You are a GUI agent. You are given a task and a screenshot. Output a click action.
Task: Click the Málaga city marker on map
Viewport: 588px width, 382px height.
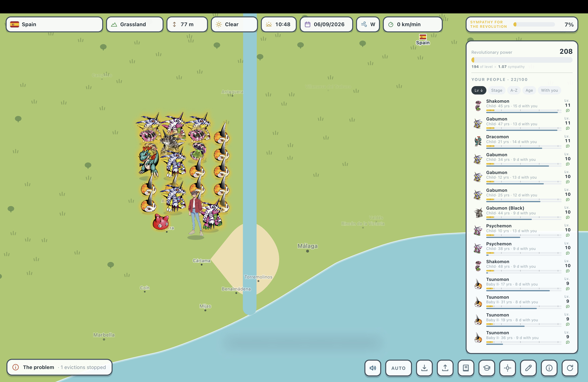308,251
